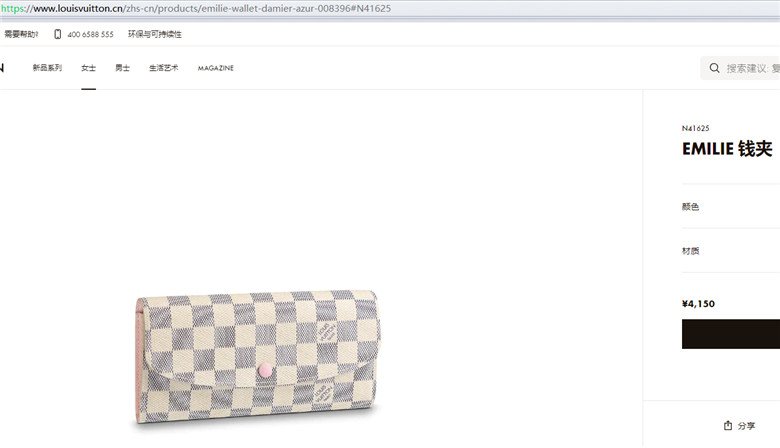
Task: Open the 女士 menu
Action: pyautogui.click(x=89, y=68)
